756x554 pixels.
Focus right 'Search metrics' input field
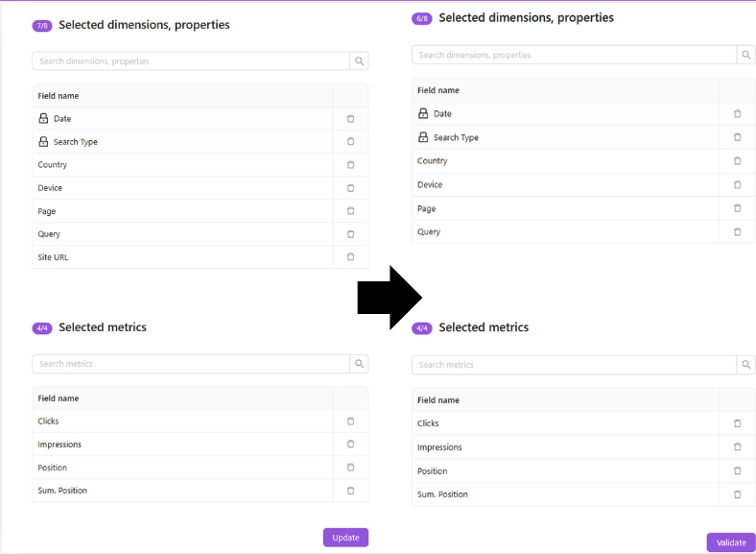[575, 365]
